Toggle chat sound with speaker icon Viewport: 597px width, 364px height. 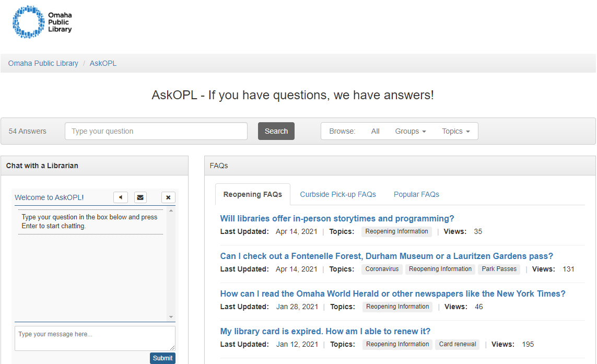(121, 197)
